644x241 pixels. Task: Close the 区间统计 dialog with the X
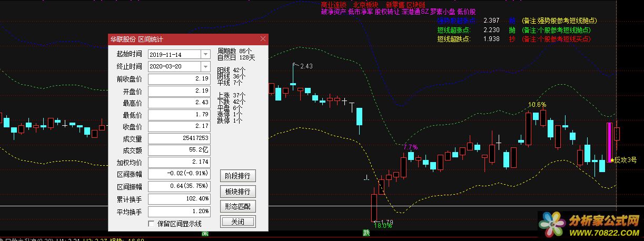pyautogui.click(x=263, y=39)
